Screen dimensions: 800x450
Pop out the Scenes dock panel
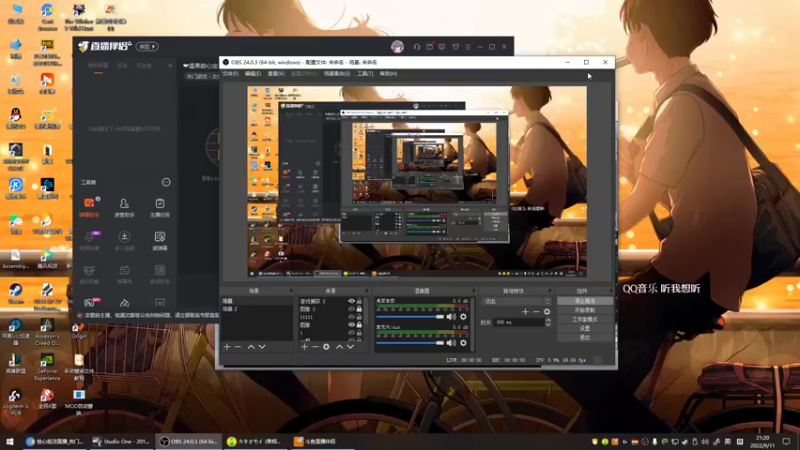[x=291, y=291]
